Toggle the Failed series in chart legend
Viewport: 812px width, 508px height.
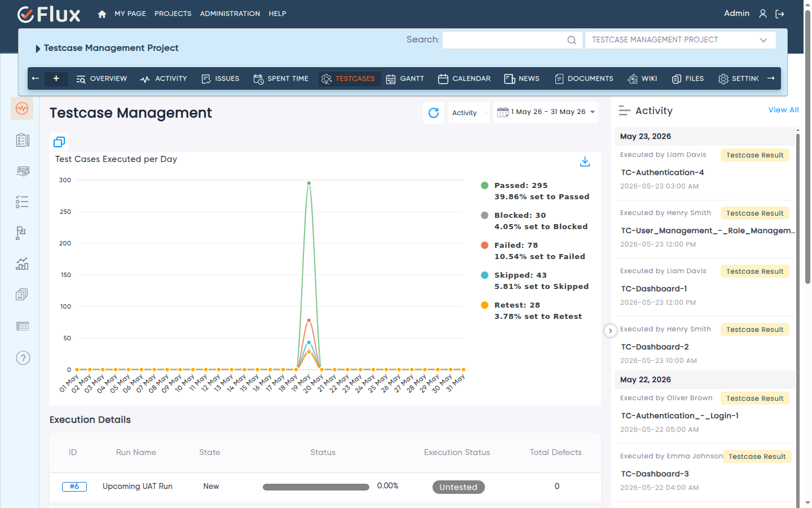tap(533, 251)
